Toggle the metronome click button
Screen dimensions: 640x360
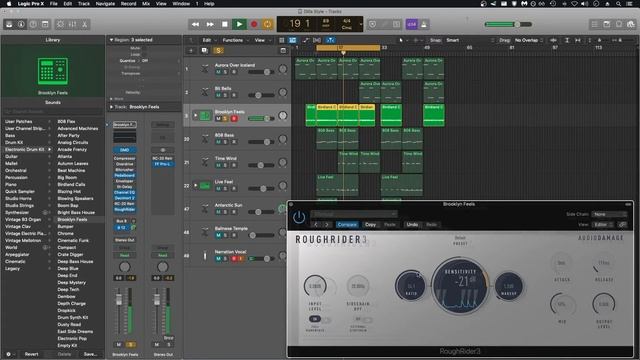(x=424, y=24)
